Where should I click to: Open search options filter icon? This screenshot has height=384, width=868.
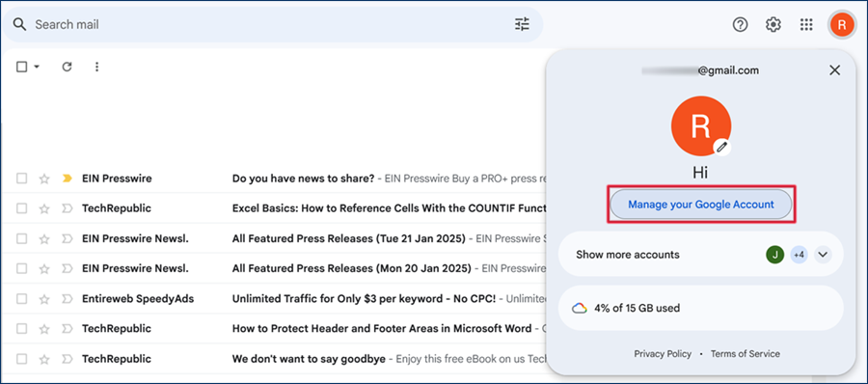coord(522,24)
